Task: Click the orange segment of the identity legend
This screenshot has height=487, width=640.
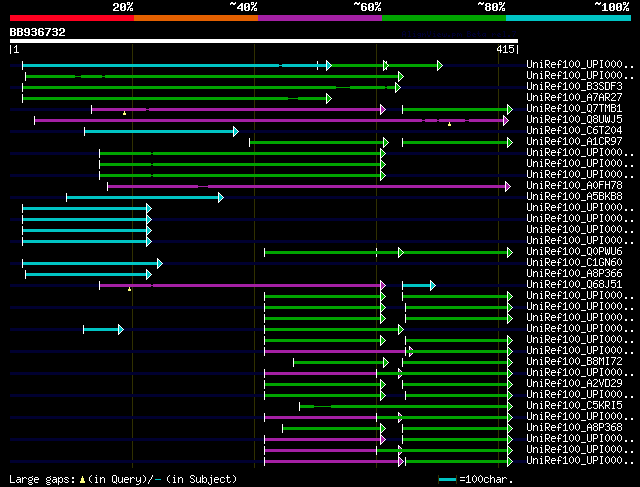Action: 195,18
